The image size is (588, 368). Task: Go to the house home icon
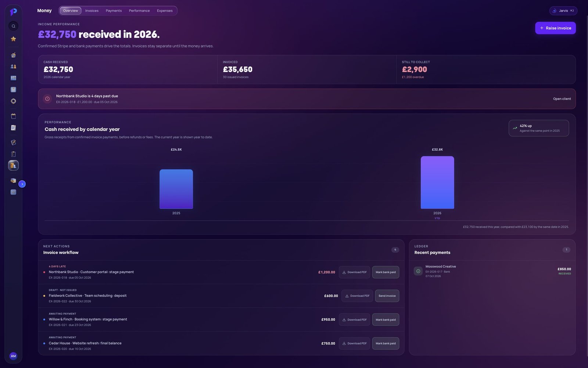13,55
